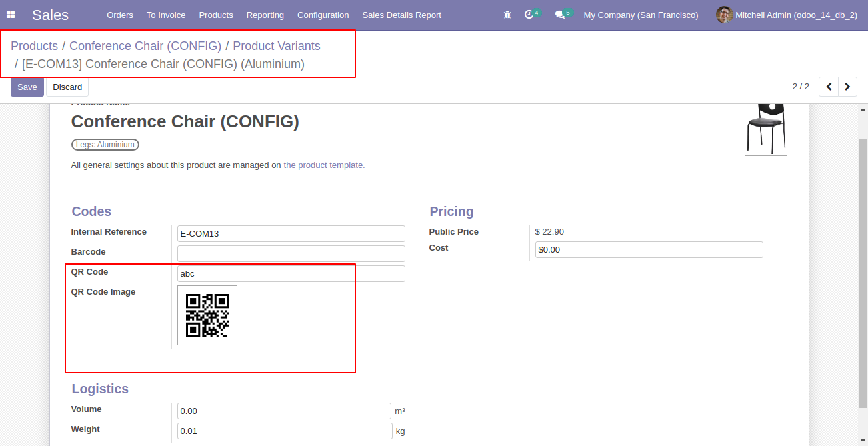Open Sales Details Report menu
Screen dimensions: 868x446
[402, 15]
